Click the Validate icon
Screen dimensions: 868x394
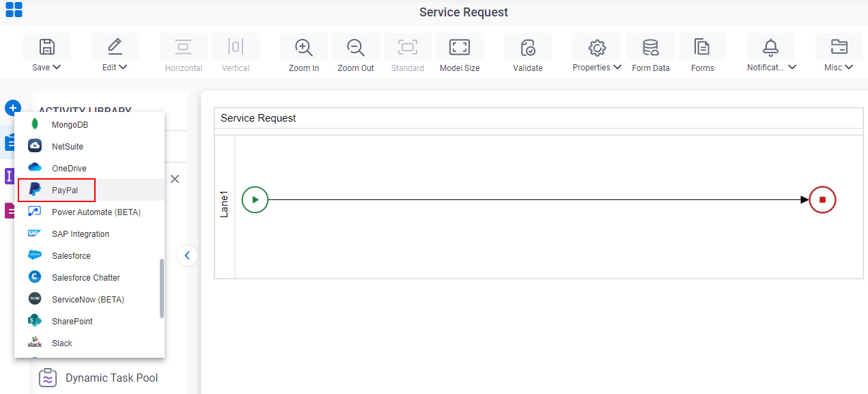pyautogui.click(x=528, y=47)
